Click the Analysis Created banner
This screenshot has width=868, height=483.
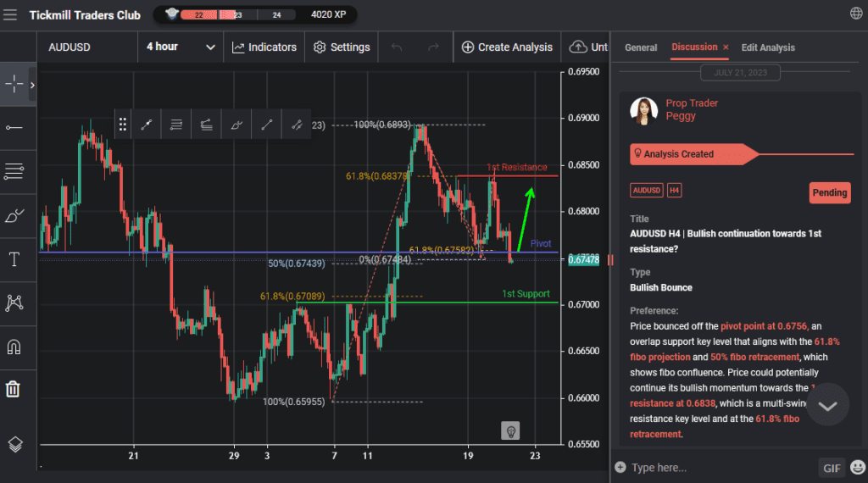(x=695, y=154)
